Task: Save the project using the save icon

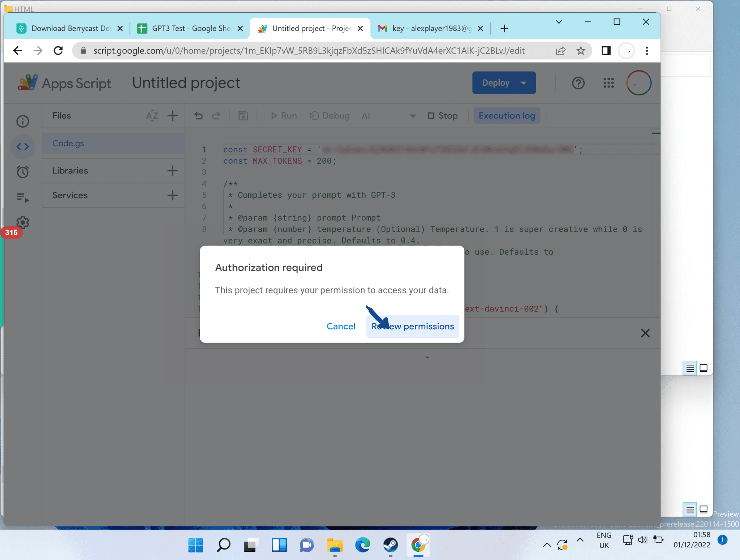Action: [243, 116]
